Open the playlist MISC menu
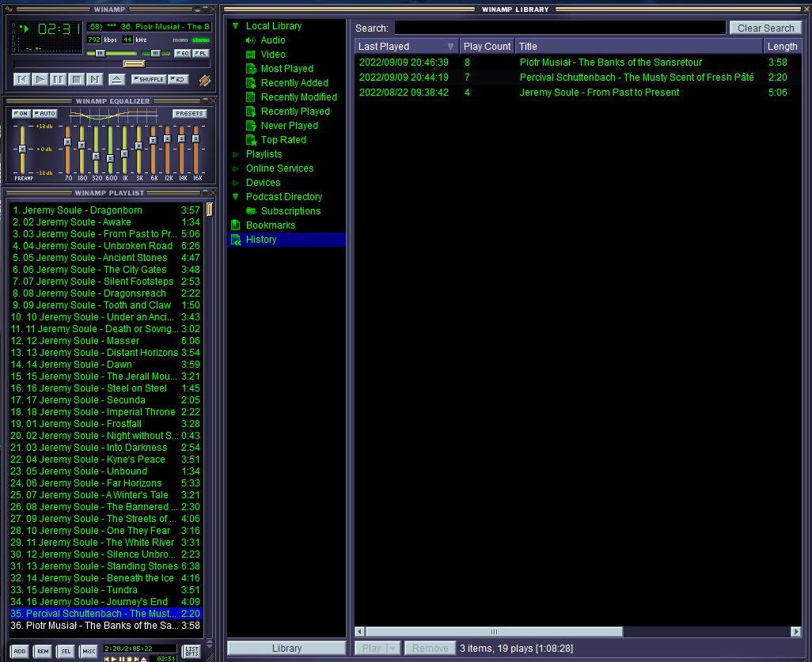 point(89,652)
